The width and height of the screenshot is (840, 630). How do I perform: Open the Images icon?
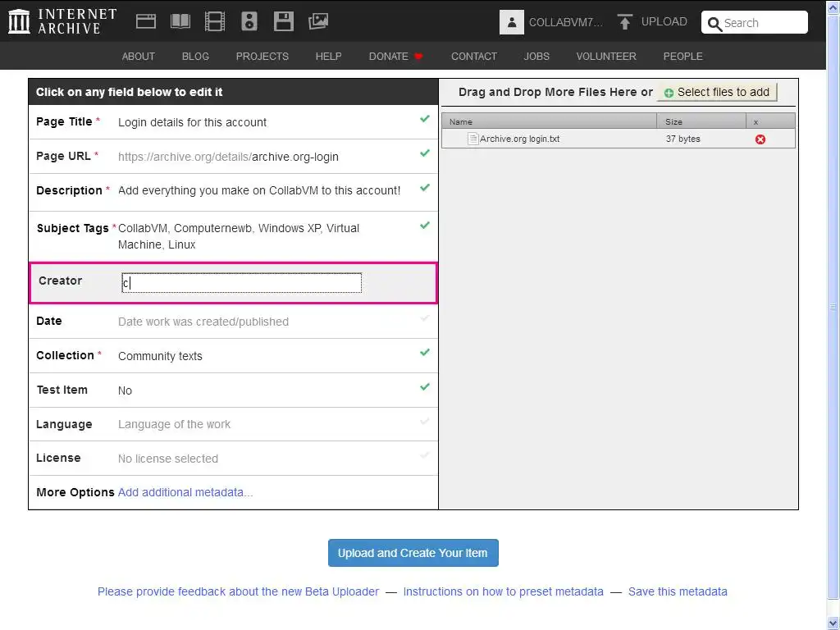[317, 21]
